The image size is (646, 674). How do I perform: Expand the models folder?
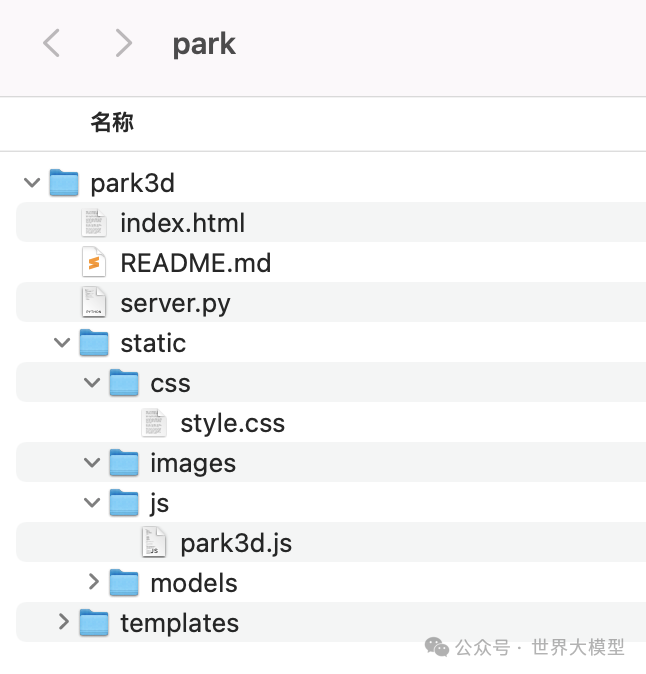point(94,582)
